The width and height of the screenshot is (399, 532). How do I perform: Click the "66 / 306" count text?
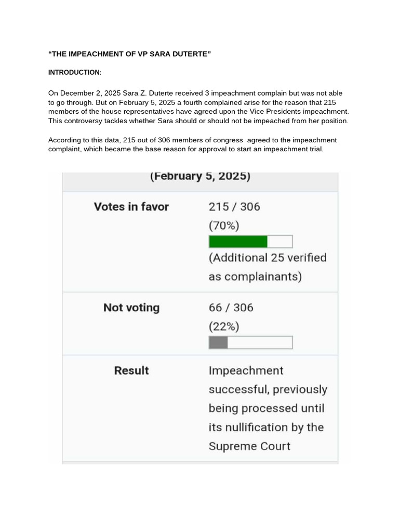231,308
